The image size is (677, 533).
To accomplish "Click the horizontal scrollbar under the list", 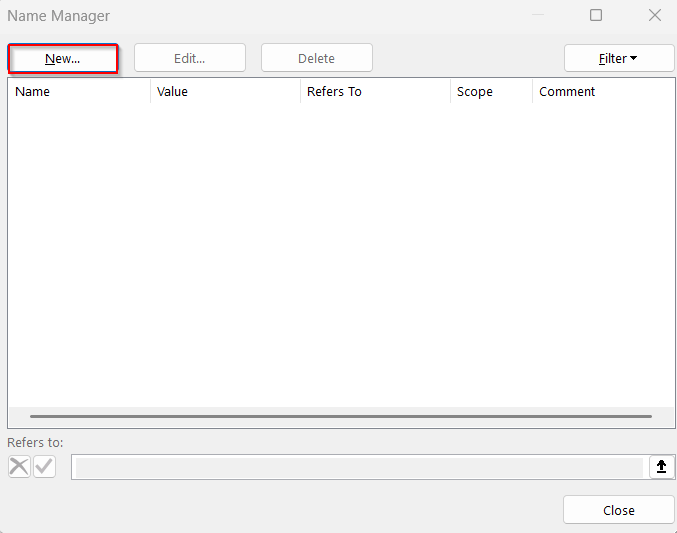I will [340, 416].
